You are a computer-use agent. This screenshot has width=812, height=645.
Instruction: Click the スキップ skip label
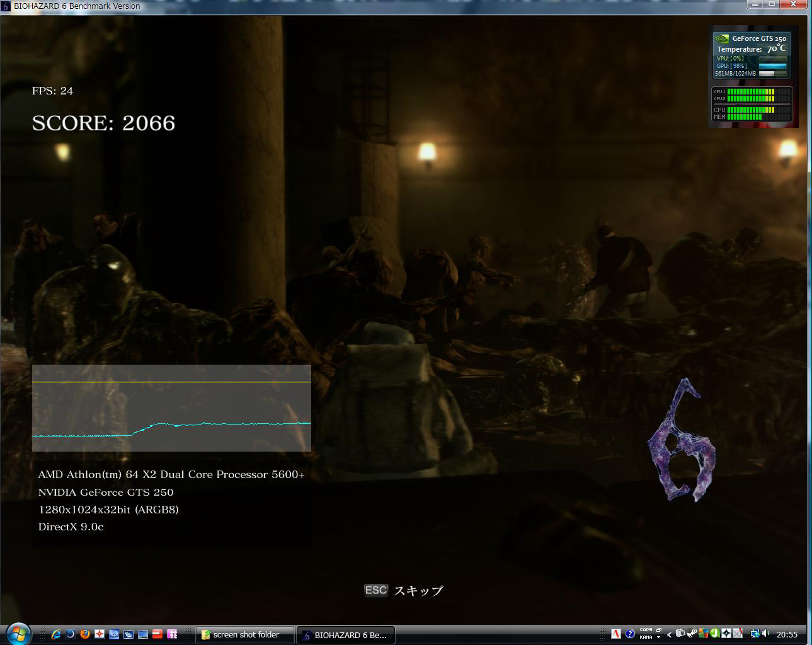418,590
